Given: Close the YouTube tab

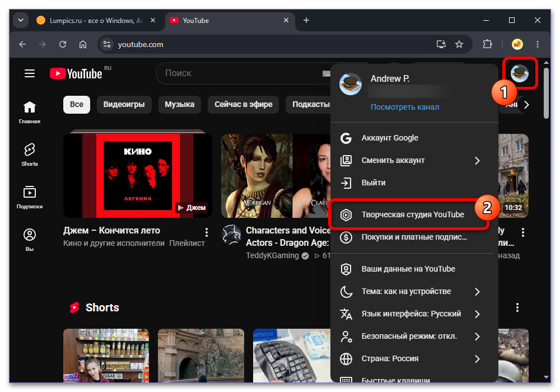Looking at the screenshot, I should click(286, 20).
